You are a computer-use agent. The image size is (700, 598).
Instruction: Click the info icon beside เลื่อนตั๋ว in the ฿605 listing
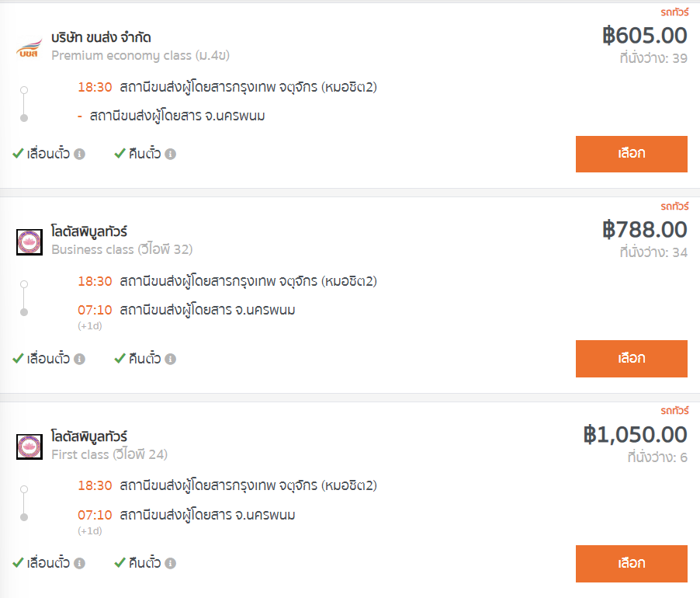point(79,154)
